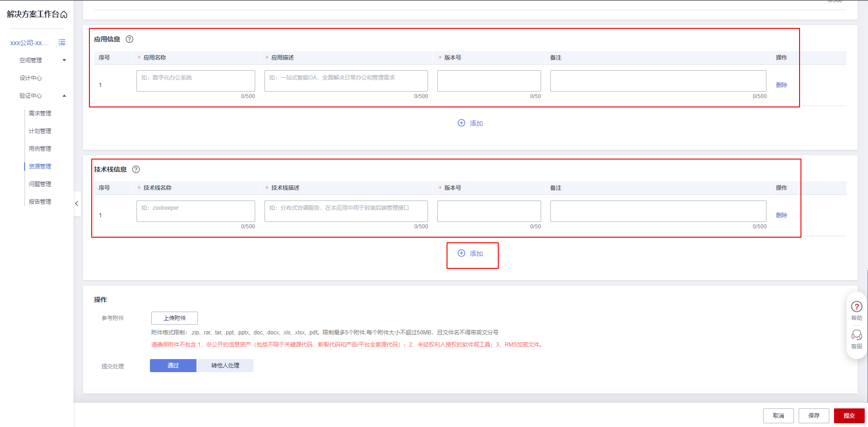
Task: Click the 技术栈描述 column header
Action: [x=285, y=188]
